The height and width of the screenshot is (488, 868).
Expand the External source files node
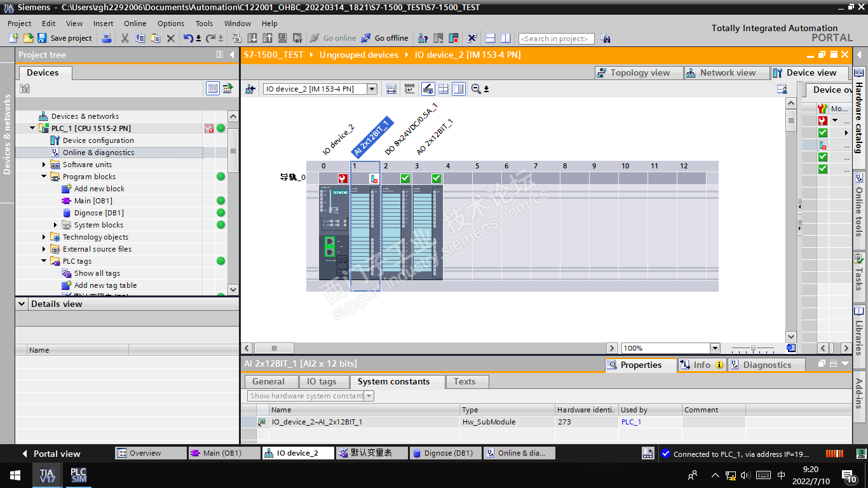44,249
